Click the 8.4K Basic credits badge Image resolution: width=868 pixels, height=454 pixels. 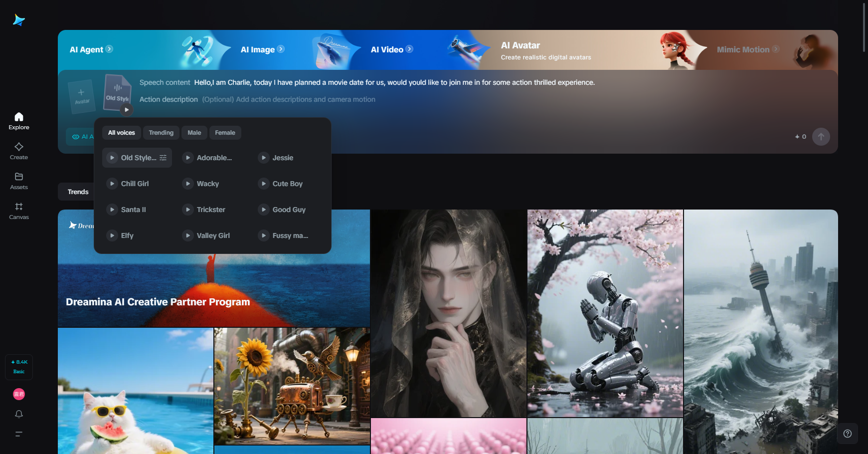[18, 367]
